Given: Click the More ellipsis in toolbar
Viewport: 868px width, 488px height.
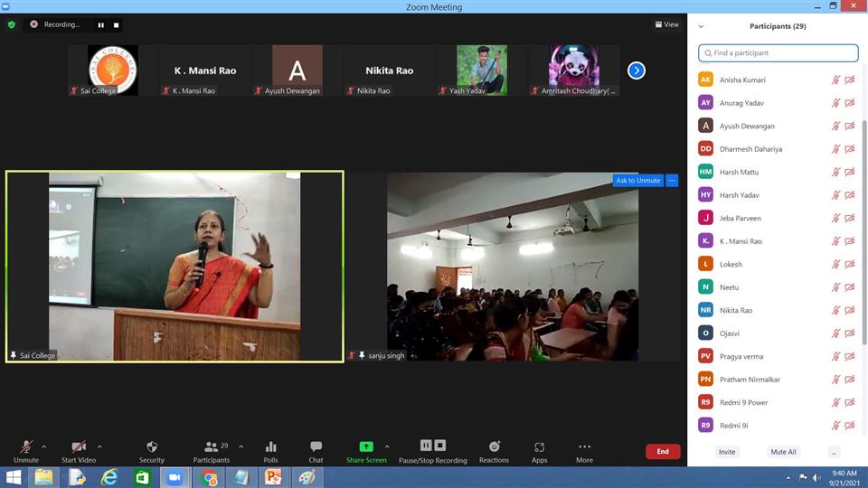Looking at the screenshot, I should [x=584, y=446].
